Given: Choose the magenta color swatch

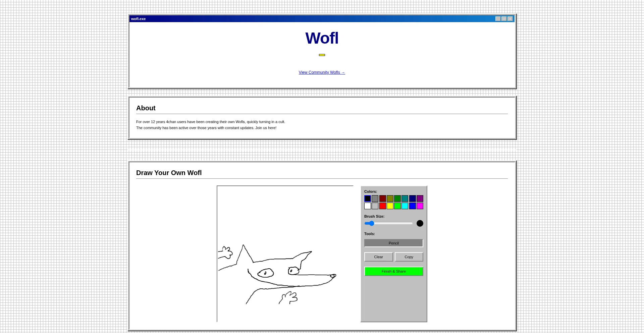Looking at the screenshot, I should click(x=420, y=206).
